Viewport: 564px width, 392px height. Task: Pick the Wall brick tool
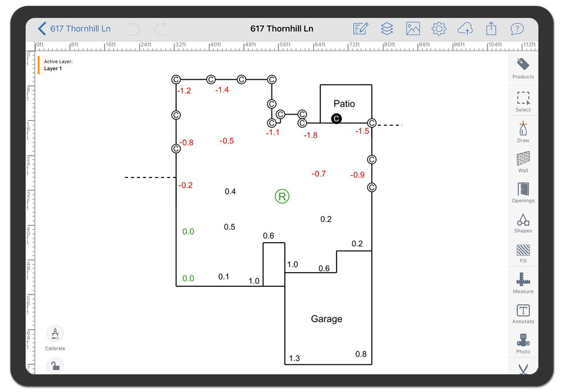(523, 162)
